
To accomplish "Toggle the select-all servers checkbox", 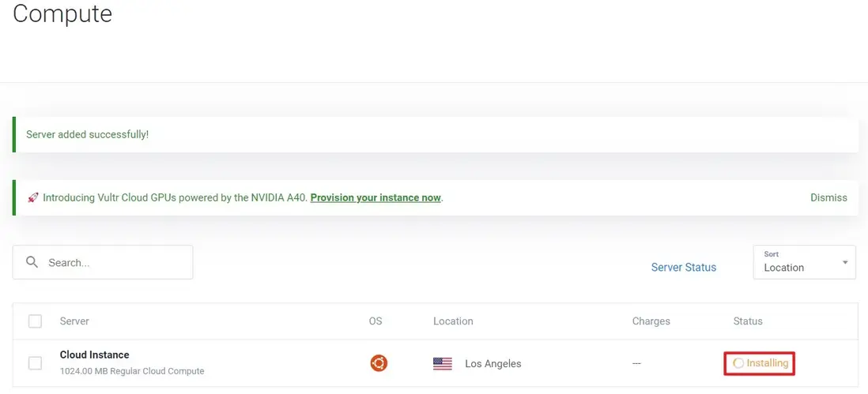I will pyautogui.click(x=35, y=321).
